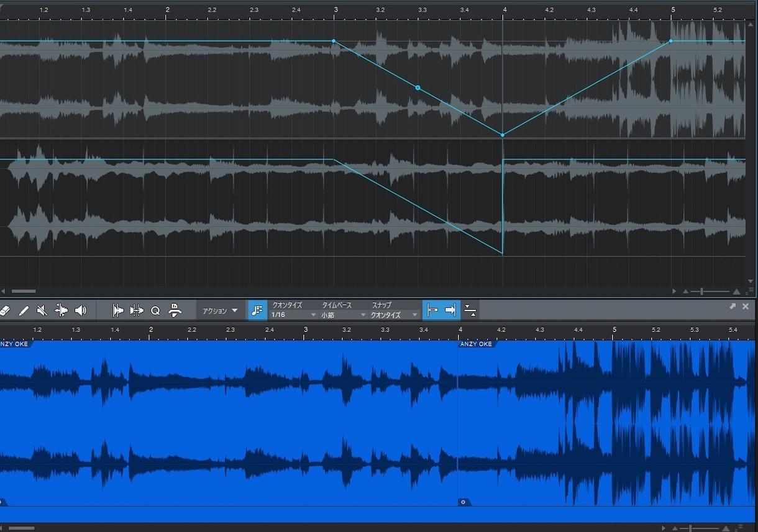The height and width of the screenshot is (532, 758).
Task: Click bar 4 on the upper timeline ruler
Action: click(x=505, y=9)
